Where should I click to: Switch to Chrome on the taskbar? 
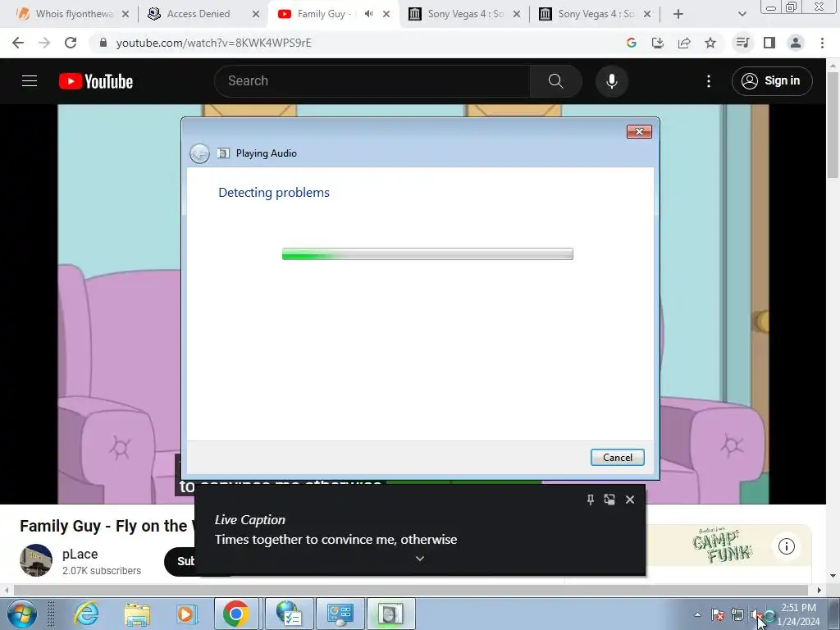tap(236, 614)
